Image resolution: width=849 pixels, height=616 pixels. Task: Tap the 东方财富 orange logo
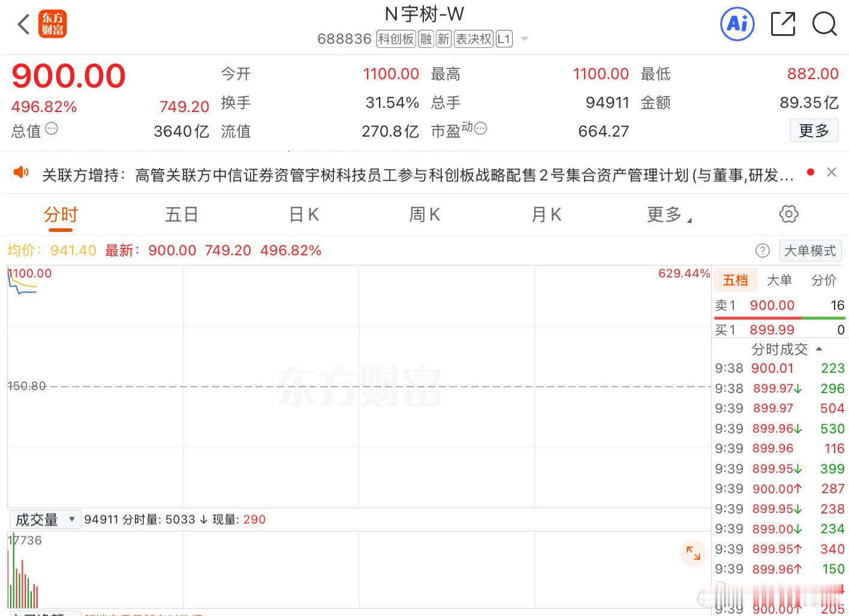pyautogui.click(x=53, y=25)
